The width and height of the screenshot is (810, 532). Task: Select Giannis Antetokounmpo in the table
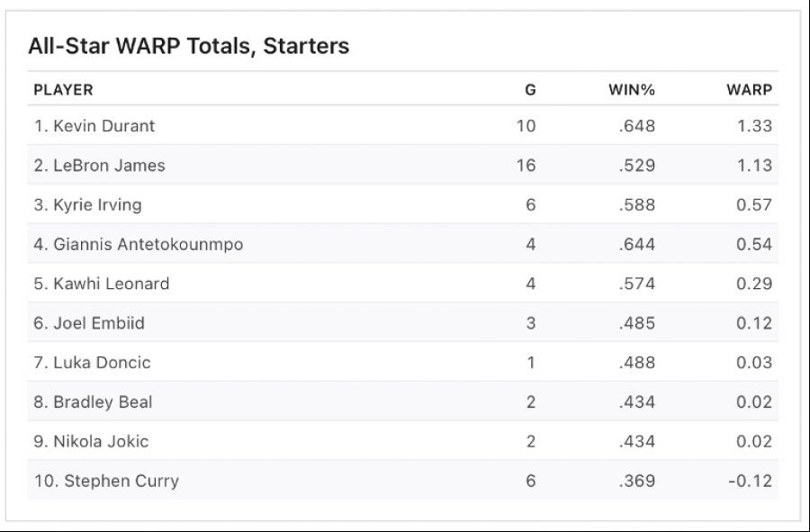[139, 245]
